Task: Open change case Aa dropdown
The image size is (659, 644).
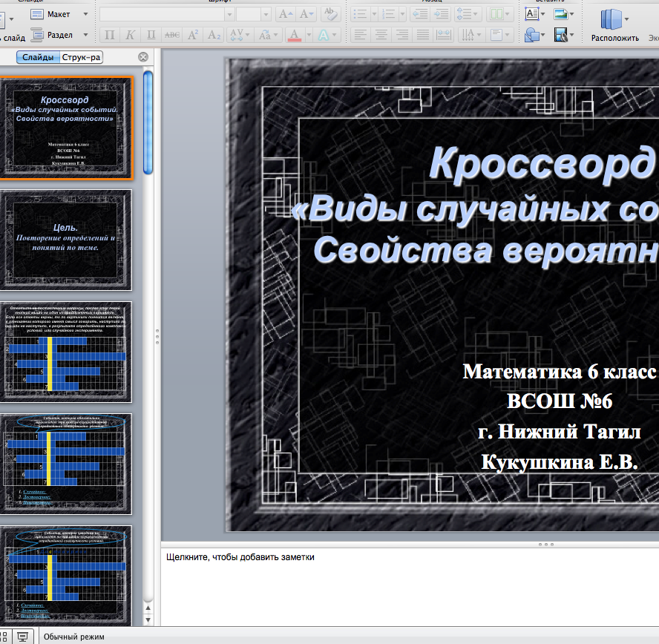Action: coord(267,35)
